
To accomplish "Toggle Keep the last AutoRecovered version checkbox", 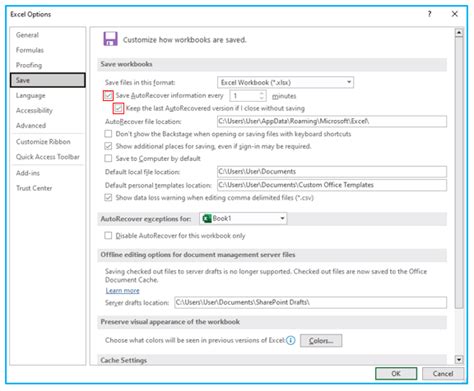I will (118, 108).
